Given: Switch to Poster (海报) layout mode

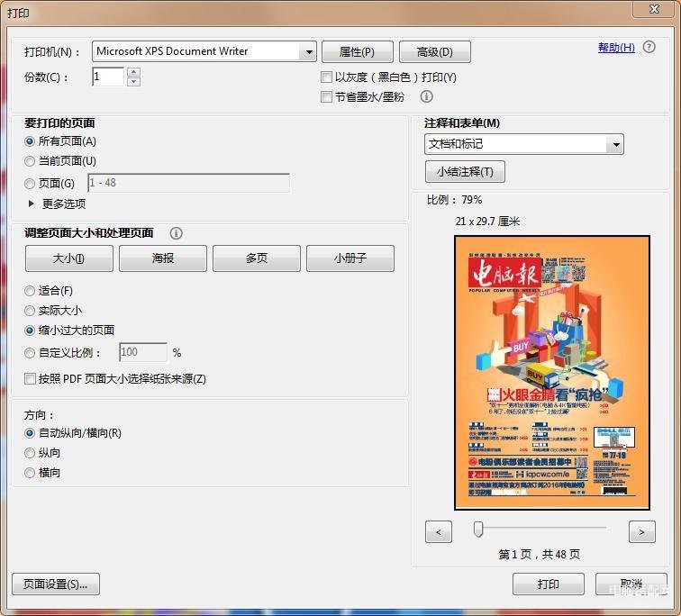Looking at the screenshot, I should [x=163, y=258].
